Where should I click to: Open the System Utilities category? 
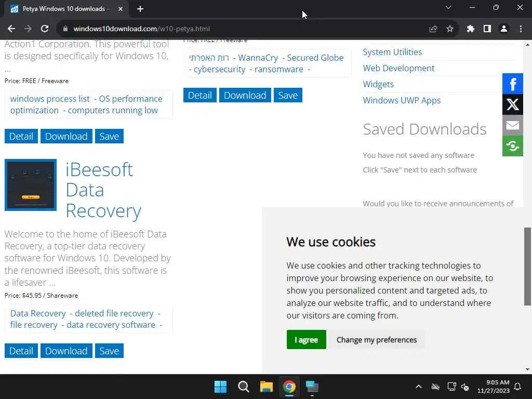(392, 52)
